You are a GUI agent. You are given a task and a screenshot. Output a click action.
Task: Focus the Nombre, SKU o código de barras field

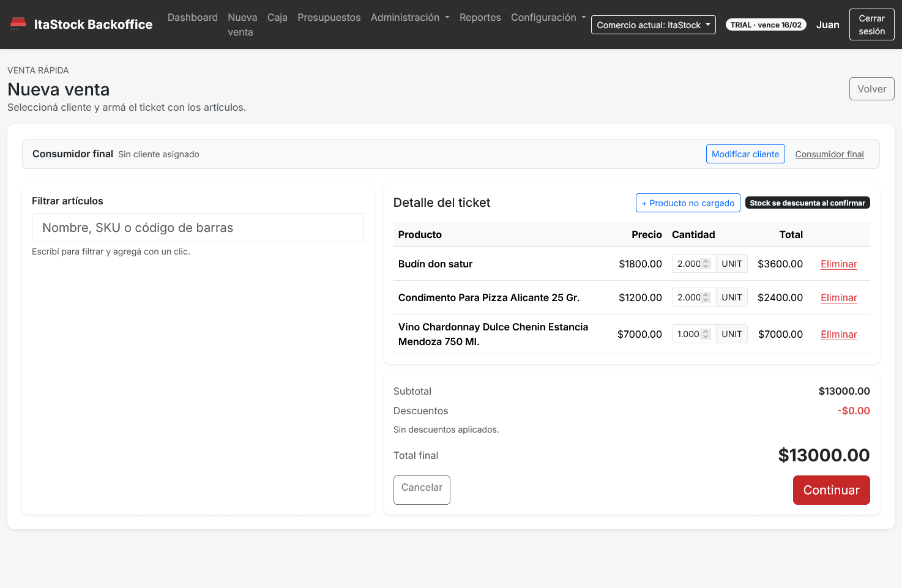coord(198,228)
